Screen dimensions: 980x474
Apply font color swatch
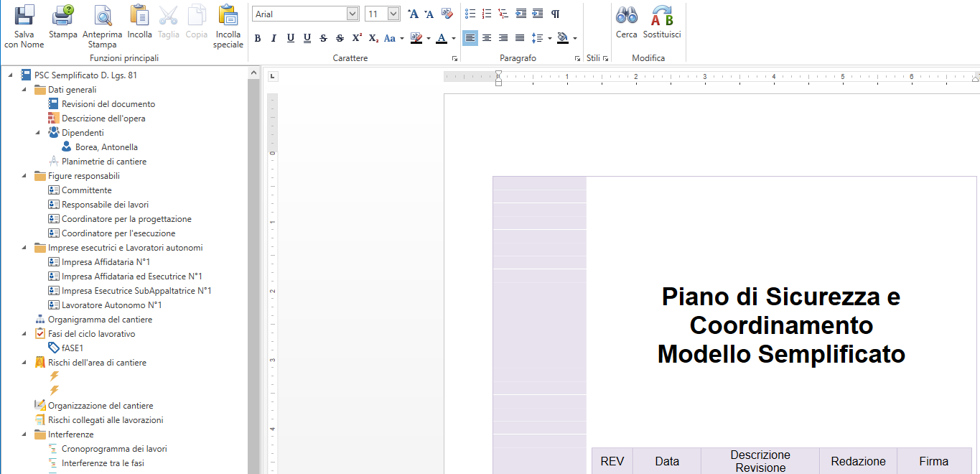click(x=442, y=38)
